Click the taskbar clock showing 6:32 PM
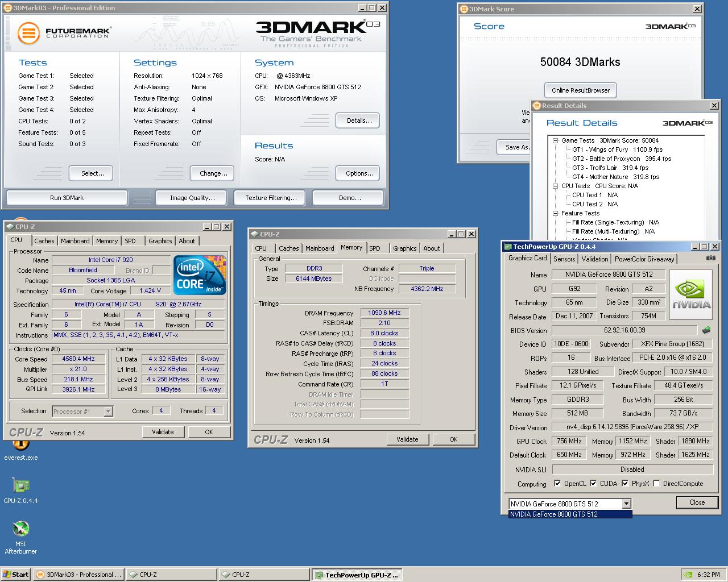Image resolution: width=728 pixels, height=582 pixels. click(x=709, y=575)
